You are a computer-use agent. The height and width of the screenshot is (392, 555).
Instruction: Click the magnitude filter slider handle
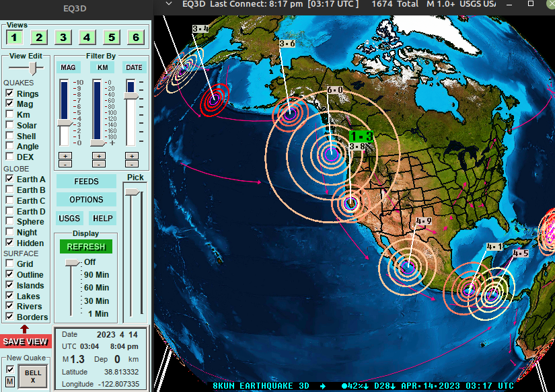click(65, 123)
